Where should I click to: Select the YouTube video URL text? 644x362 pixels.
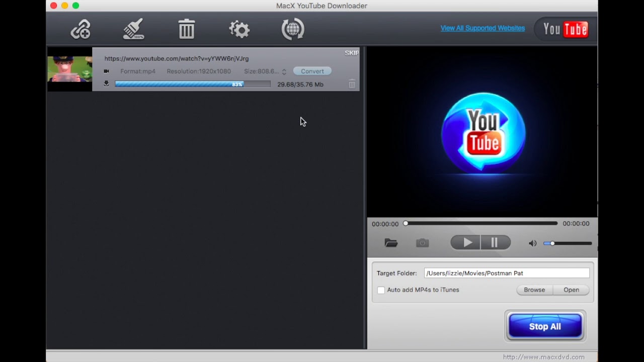[x=177, y=58]
